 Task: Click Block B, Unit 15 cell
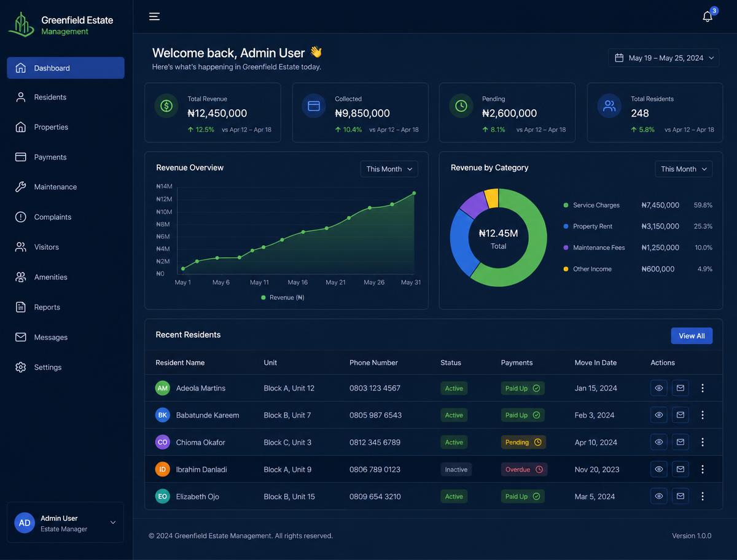[289, 496]
